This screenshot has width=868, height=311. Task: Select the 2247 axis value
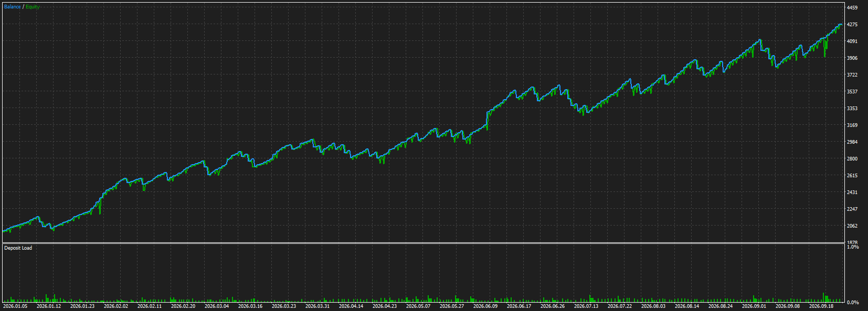852,209
